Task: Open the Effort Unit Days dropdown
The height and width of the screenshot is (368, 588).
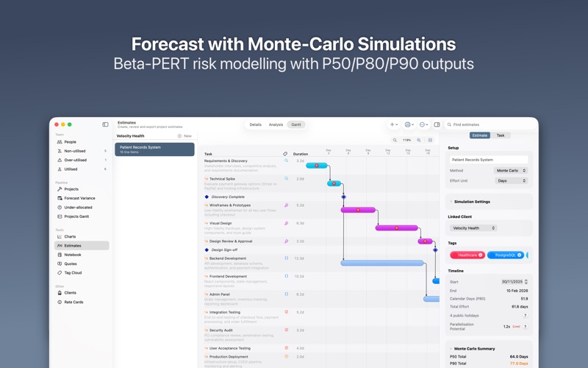Action: pos(511,180)
